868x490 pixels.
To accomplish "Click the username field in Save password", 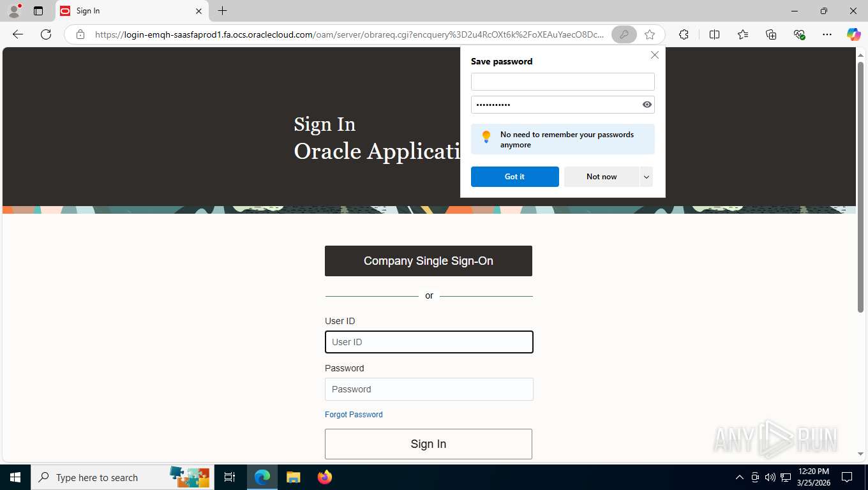I will coord(562,82).
